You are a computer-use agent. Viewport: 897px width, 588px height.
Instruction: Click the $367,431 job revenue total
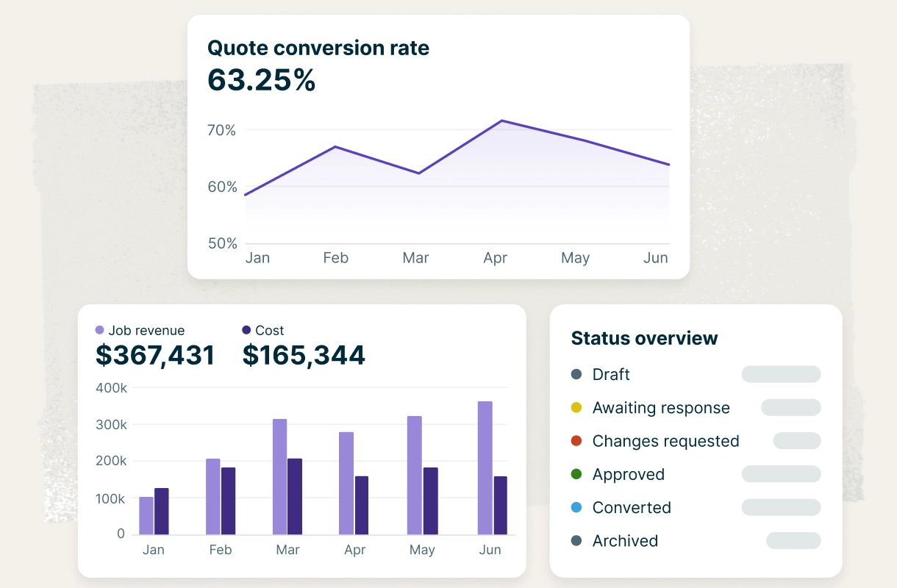[155, 356]
